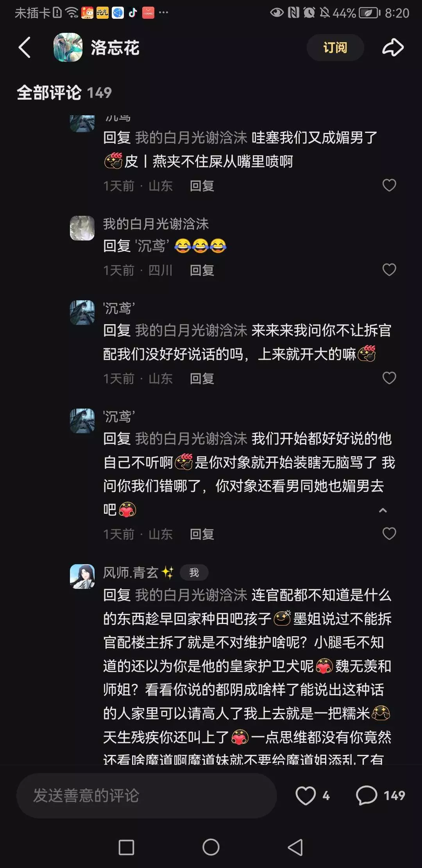
Task: Go back using the header arrow
Action: point(25,48)
